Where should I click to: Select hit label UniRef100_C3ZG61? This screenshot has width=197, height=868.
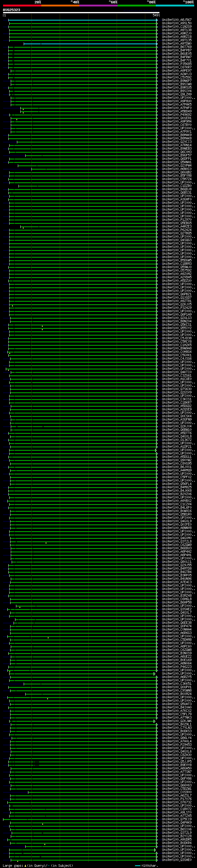(177, 375)
